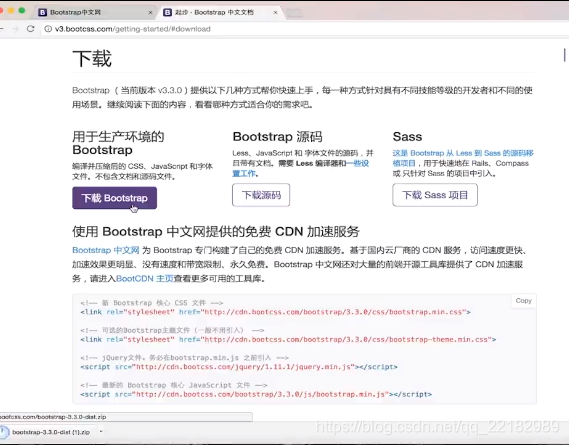Click the bootstrap-3.3.0-dist (1).zip download item

51,432
